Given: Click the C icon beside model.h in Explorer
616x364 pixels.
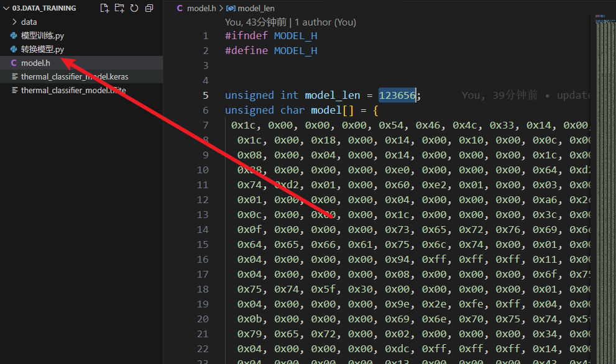Looking at the screenshot, I should (14, 63).
